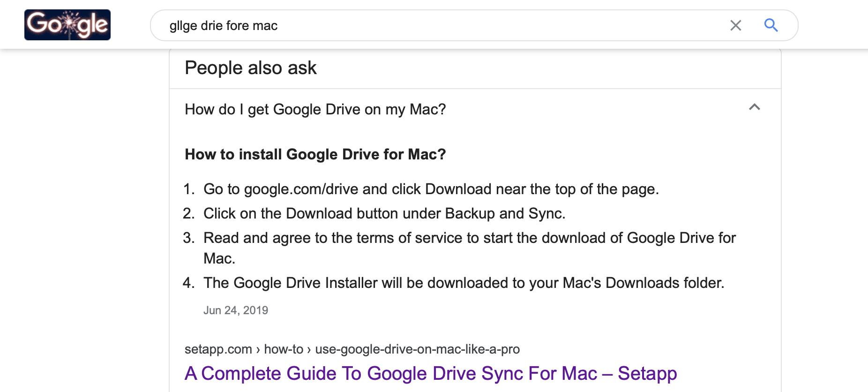Focus the search field containing 'gllge drie fore mac'
The image size is (868, 392).
[x=422, y=25]
